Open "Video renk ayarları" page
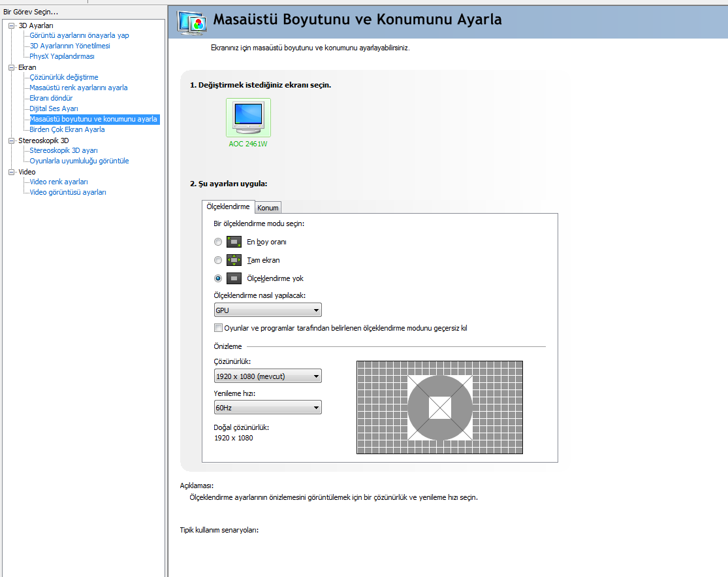The height and width of the screenshot is (577, 728). [59, 182]
